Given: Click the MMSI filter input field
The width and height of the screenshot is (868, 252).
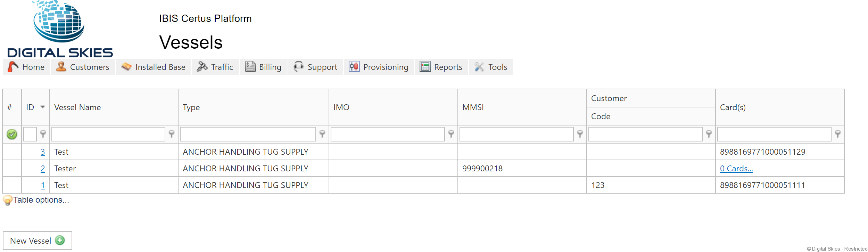Looking at the screenshot, I should (516, 134).
